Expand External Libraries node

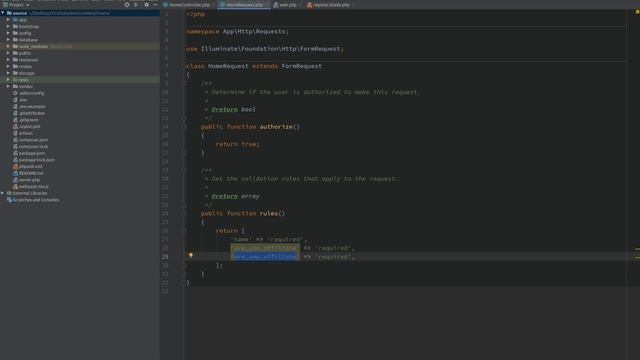[3, 193]
